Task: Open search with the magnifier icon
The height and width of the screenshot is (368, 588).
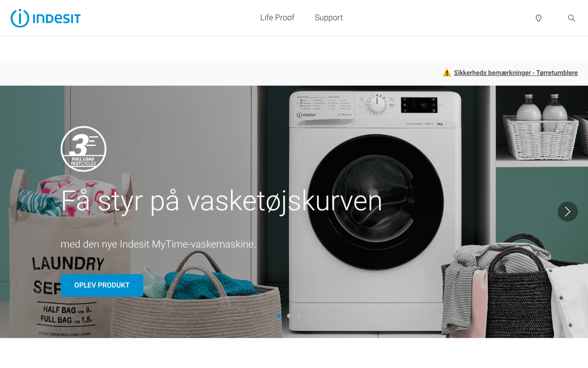Action: pos(571,18)
